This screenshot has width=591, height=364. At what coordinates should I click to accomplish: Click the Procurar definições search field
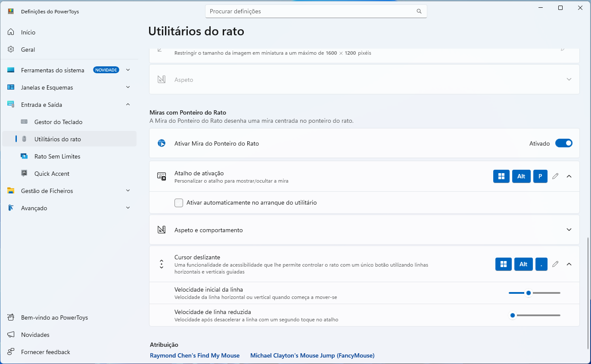pyautogui.click(x=310, y=11)
